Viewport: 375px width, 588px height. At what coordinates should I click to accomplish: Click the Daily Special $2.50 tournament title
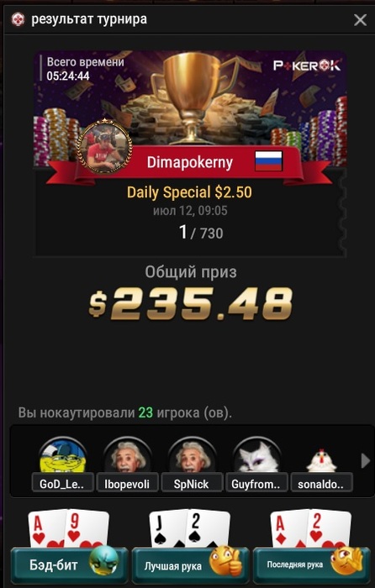189,192
